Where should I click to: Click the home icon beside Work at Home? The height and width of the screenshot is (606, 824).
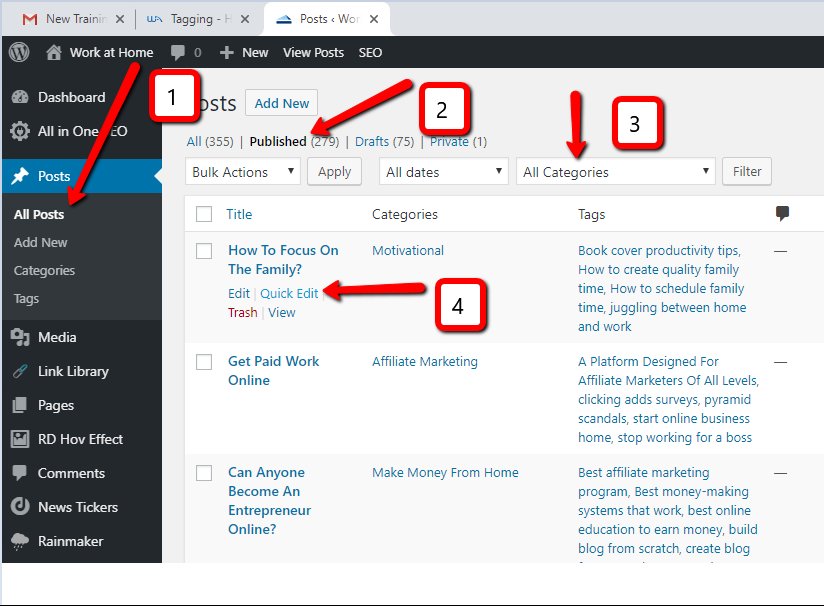click(x=54, y=52)
